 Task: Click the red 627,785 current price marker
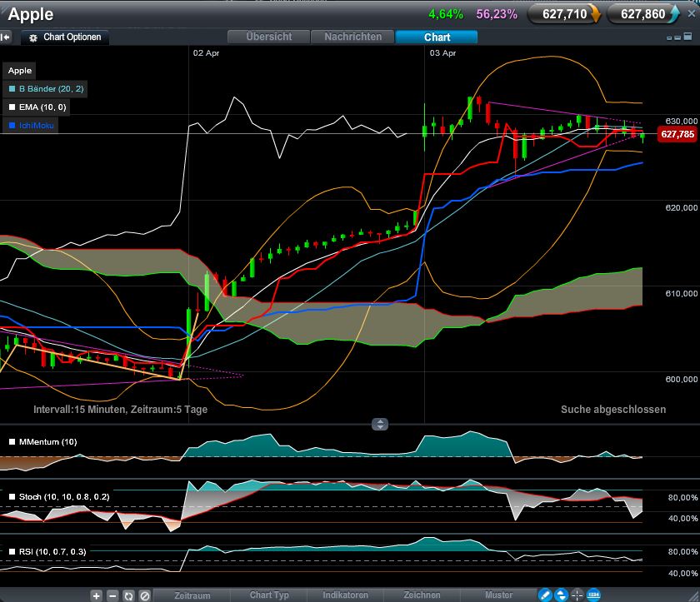[677, 134]
